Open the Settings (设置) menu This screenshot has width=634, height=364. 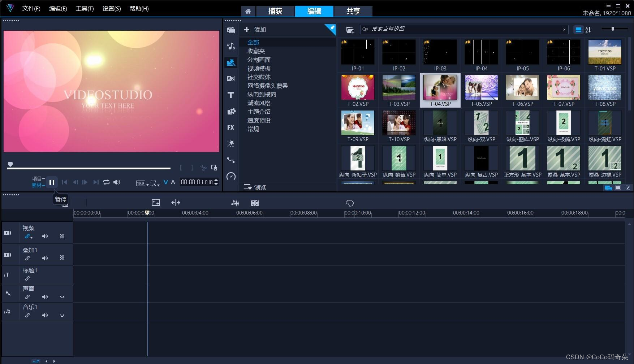point(112,9)
